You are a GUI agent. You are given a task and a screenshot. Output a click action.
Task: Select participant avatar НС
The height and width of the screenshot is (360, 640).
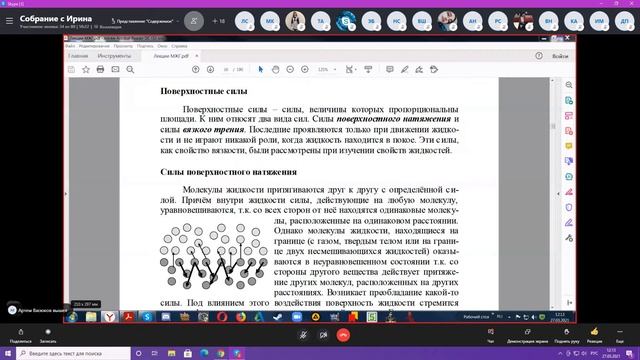point(396,21)
